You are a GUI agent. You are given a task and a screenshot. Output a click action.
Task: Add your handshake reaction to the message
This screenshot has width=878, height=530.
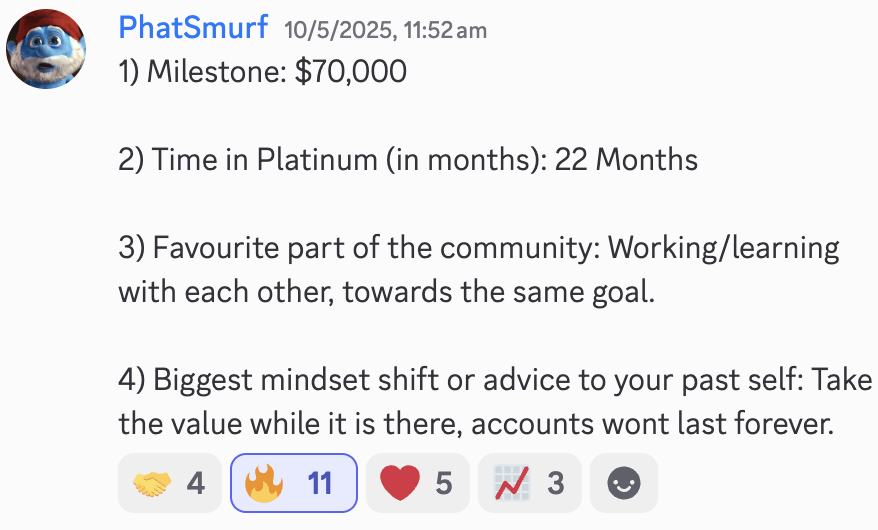170,483
